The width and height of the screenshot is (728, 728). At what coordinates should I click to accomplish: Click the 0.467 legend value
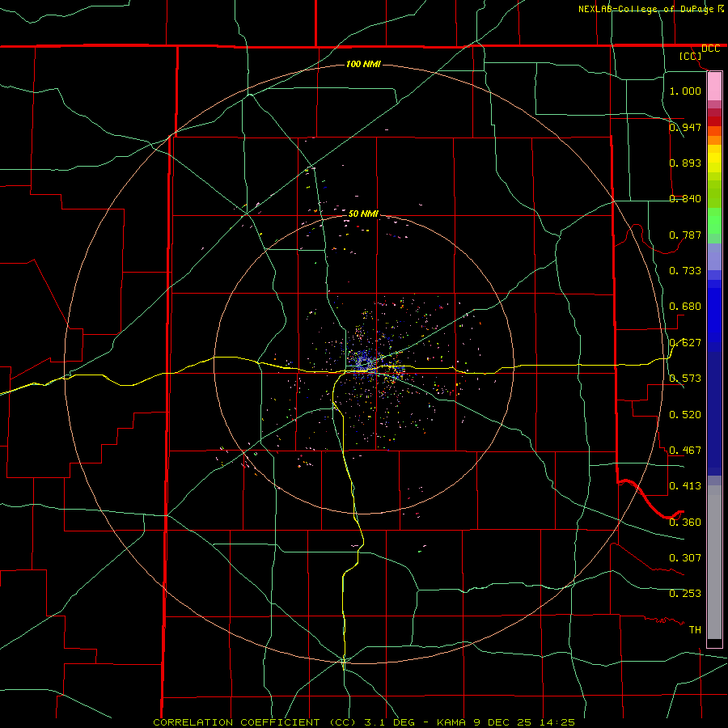pyautogui.click(x=685, y=451)
